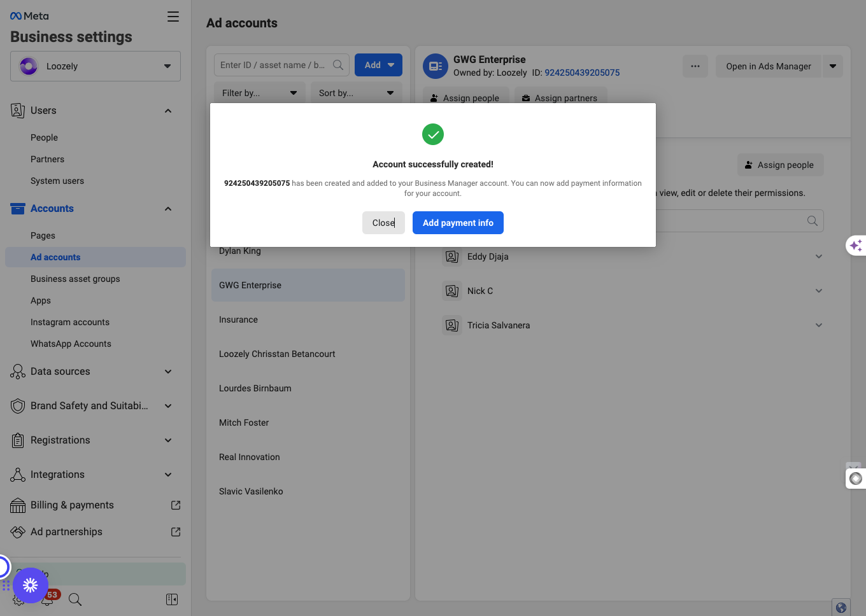Click the sparkle AI icon at right edge
This screenshot has width=866, height=616.
[856, 245]
